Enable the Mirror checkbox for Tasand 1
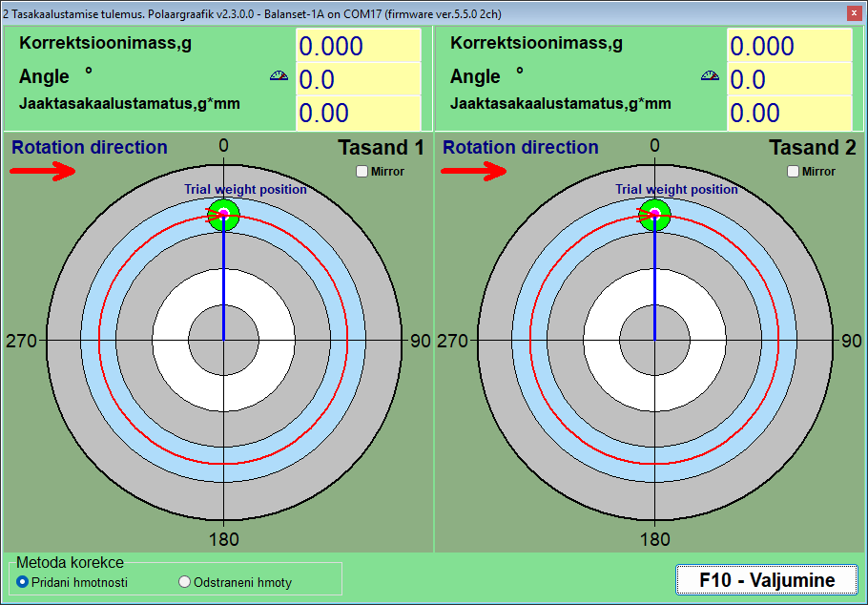868x605 pixels. tap(362, 172)
